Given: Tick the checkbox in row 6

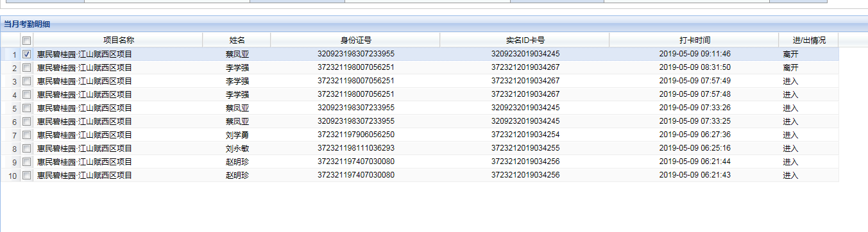Looking at the screenshot, I should tap(26, 122).
